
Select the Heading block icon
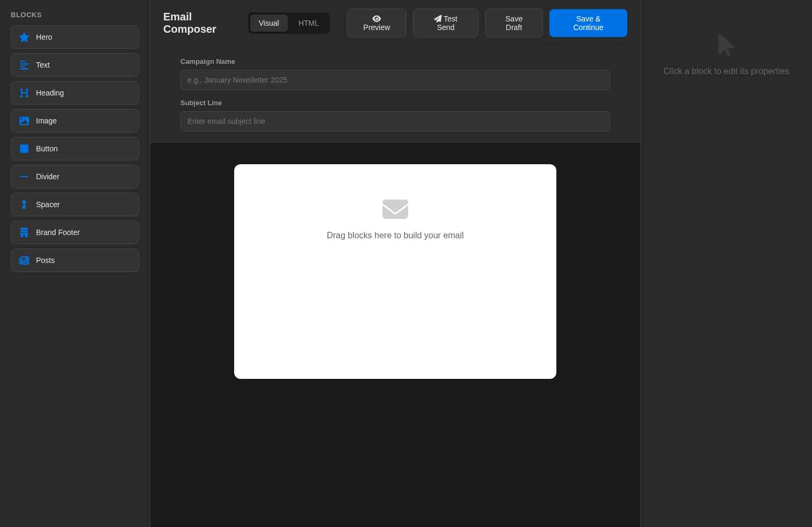[24, 93]
